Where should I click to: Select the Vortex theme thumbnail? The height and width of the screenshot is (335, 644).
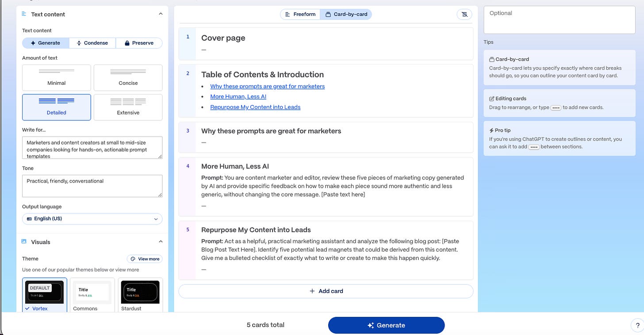pos(44,292)
